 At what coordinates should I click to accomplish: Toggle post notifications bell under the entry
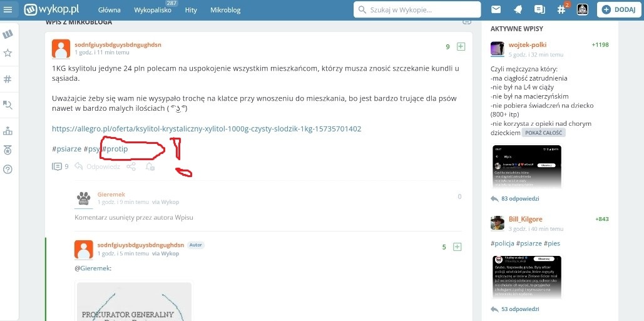pos(150,166)
